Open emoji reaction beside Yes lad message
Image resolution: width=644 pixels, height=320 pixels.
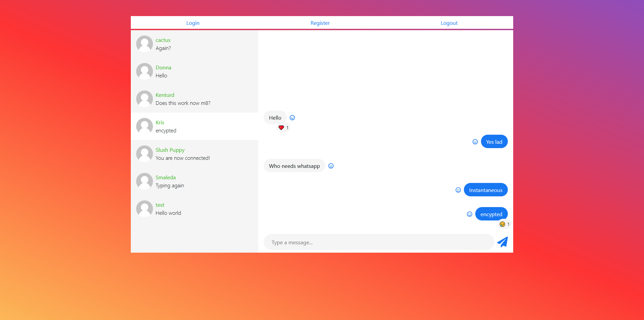pyautogui.click(x=475, y=142)
